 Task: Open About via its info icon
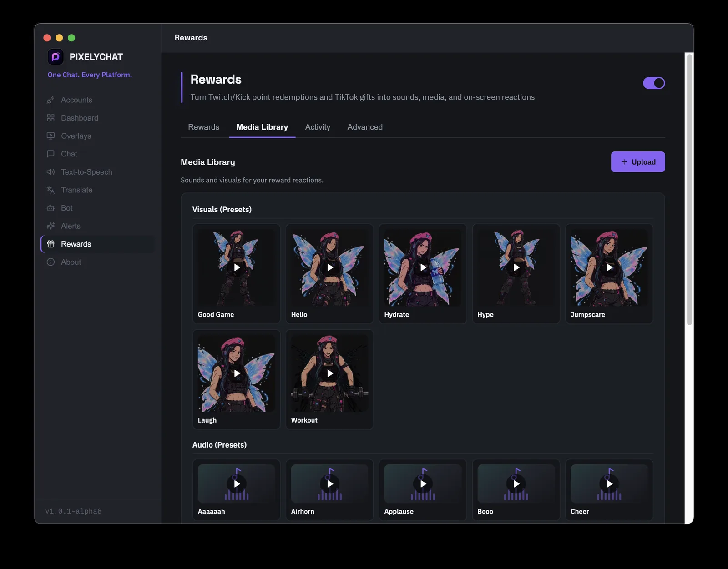(x=51, y=262)
